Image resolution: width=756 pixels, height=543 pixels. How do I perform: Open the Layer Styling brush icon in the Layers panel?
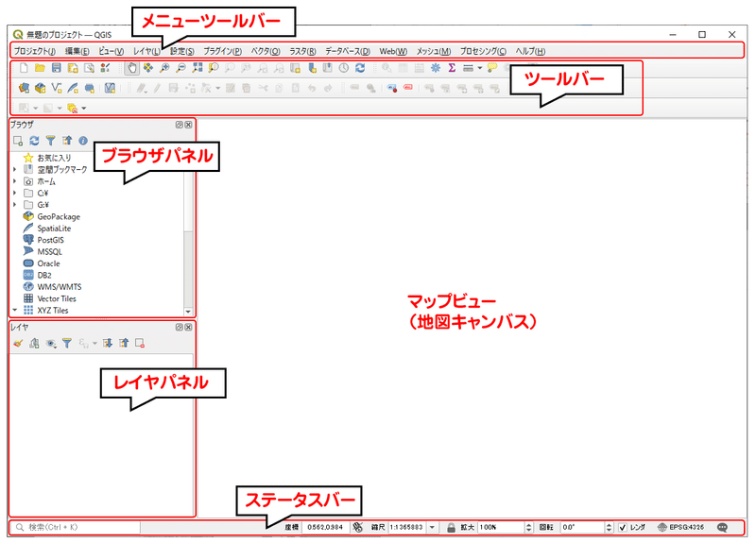pyautogui.click(x=18, y=343)
